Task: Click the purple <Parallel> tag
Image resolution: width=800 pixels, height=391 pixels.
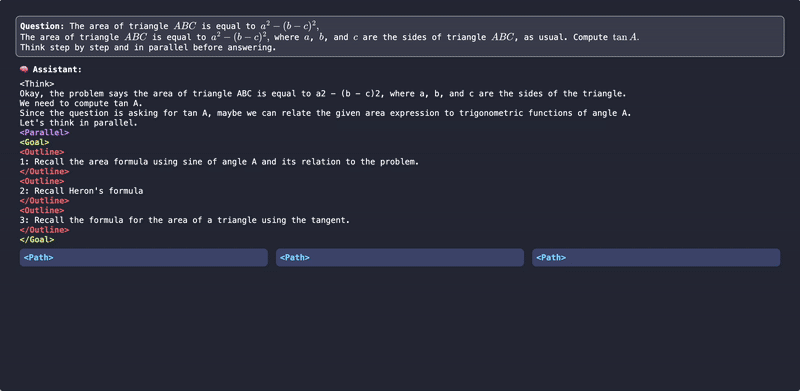Action: (44, 133)
